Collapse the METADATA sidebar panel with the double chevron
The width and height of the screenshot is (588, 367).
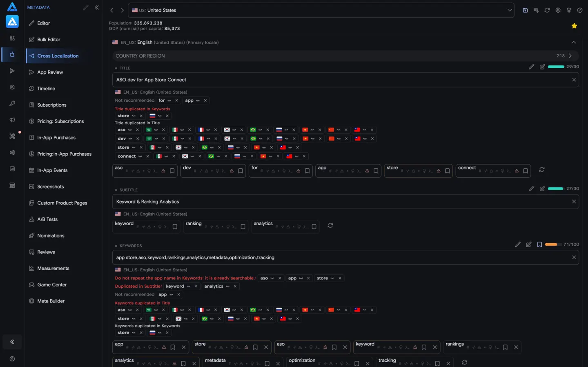pos(97,7)
